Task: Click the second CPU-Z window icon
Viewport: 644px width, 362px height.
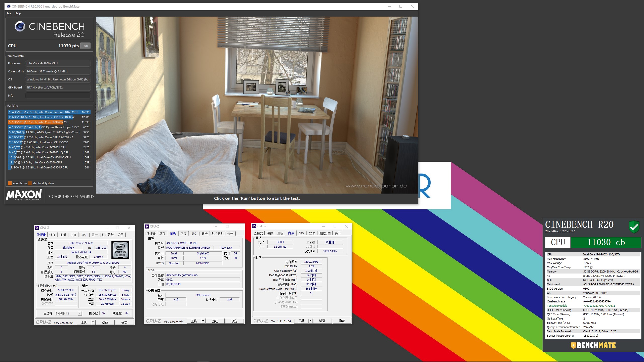Action: click(x=147, y=227)
